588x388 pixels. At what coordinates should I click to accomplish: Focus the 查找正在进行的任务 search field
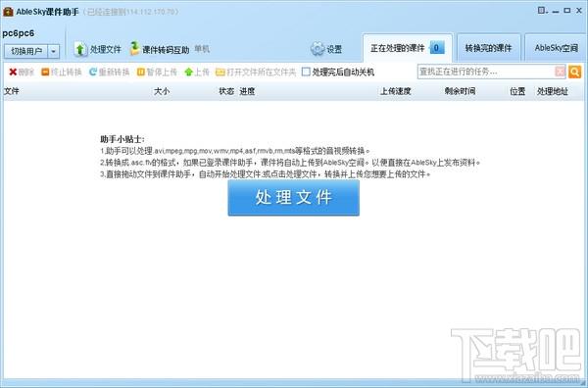click(x=486, y=72)
